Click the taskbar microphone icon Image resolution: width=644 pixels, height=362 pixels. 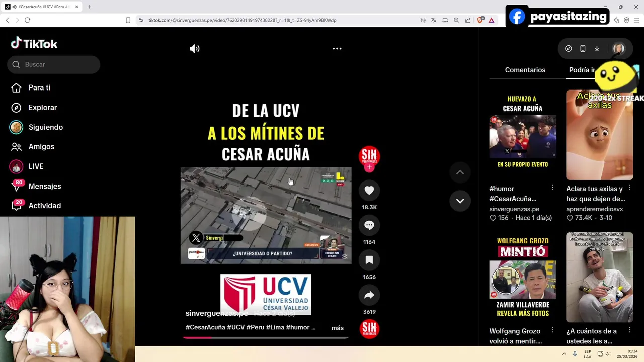click(x=575, y=354)
